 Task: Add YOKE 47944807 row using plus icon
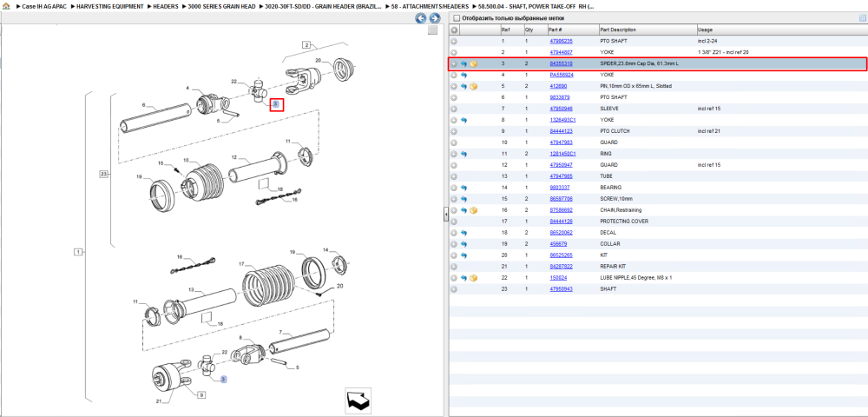(x=454, y=52)
